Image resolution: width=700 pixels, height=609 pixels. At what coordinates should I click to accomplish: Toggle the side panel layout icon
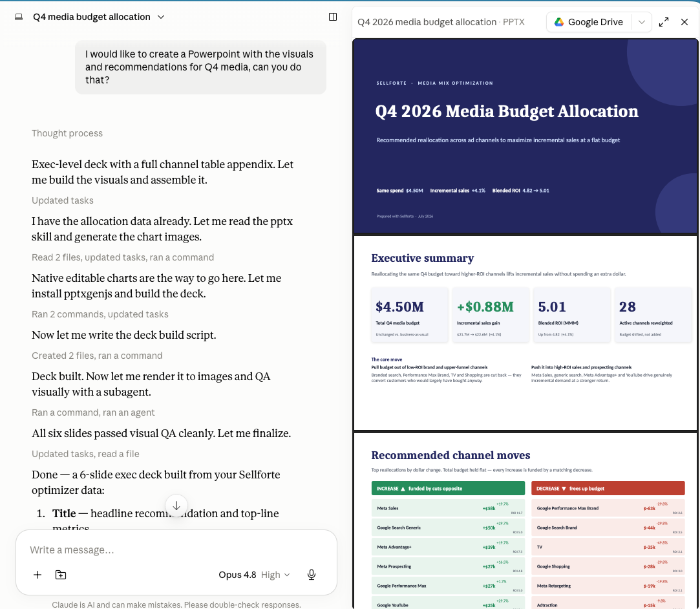click(x=333, y=17)
